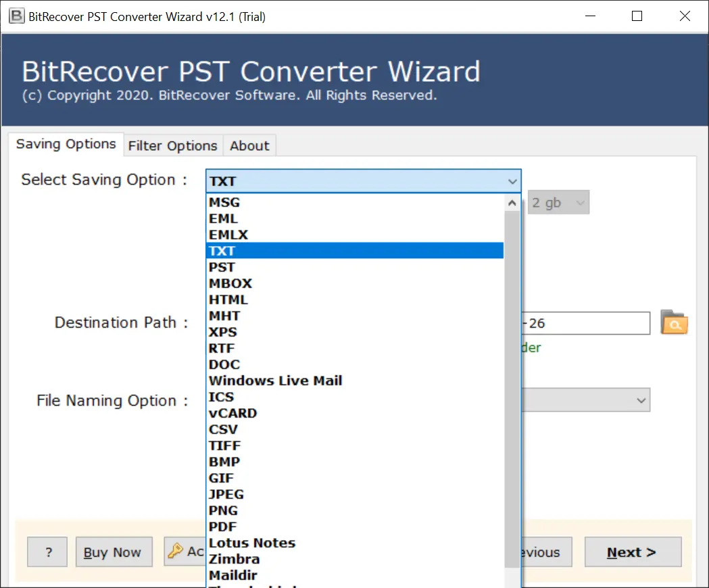Select MBOX in the format list
Screen dimensions: 709x588
[230, 283]
